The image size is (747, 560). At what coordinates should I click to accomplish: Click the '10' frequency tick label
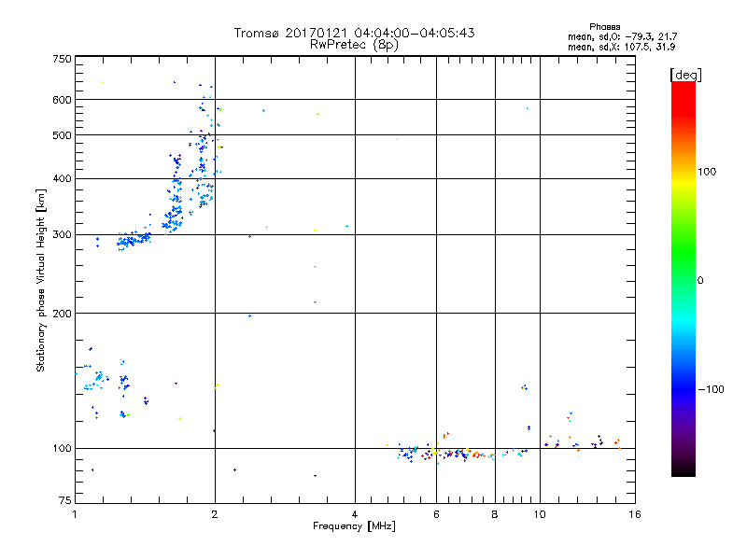coord(540,514)
